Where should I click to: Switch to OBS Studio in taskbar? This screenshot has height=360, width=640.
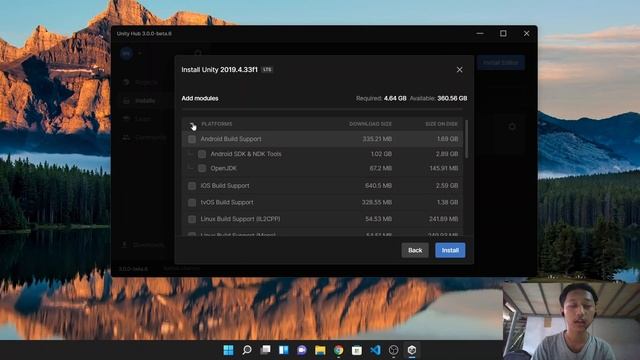(x=393, y=350)
